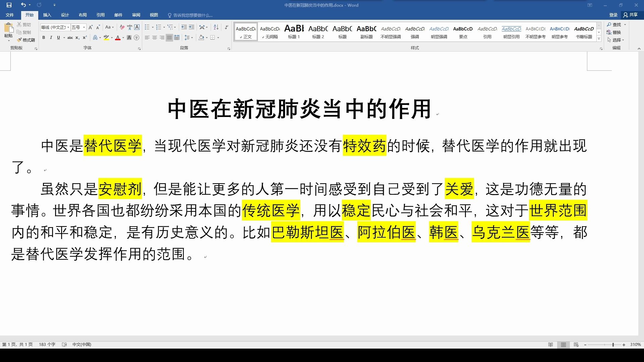Screen dimensions: 644x362
Task: Toggle bold formatting in the Font group
Action: tap(44, 38)
